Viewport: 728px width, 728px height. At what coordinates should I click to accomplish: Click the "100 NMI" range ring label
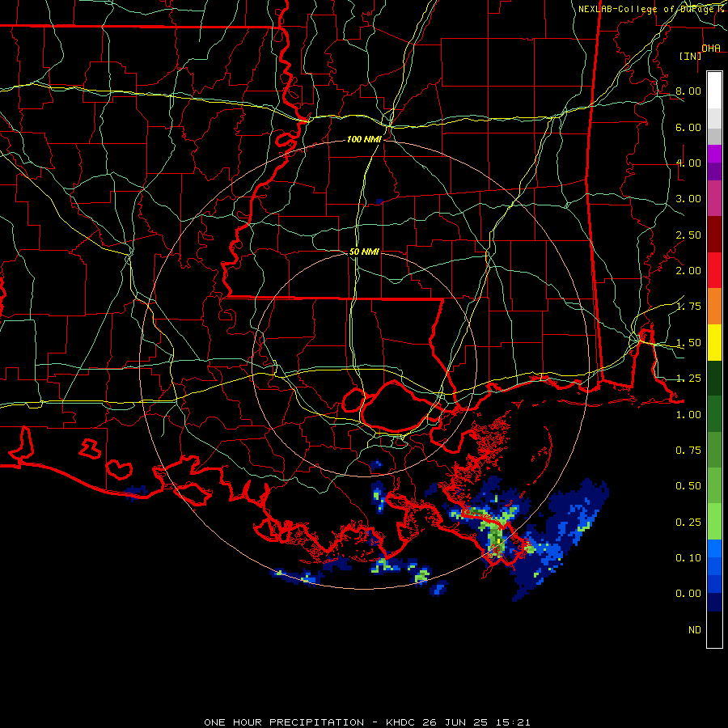[364, 139]
